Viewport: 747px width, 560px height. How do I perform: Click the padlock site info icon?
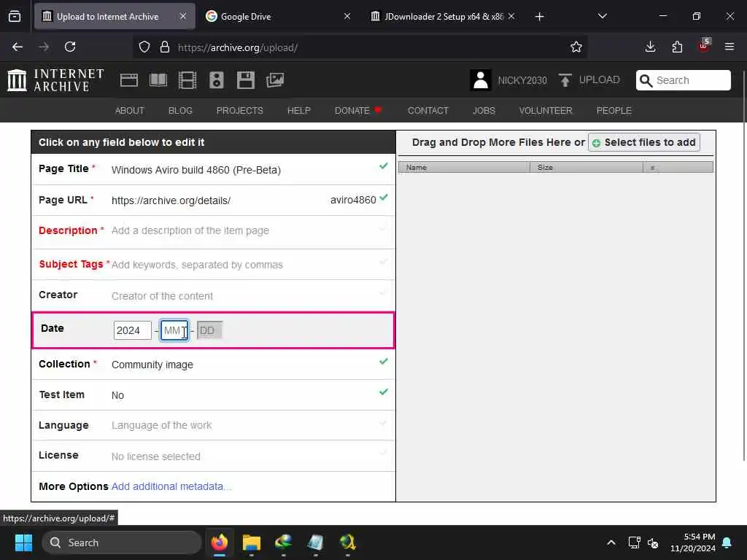(x=165, y=47)
